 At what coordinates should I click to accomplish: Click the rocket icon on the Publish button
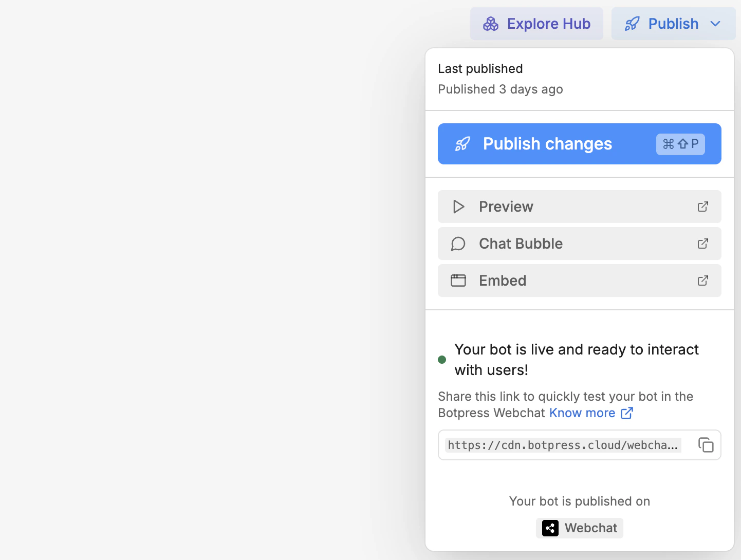coord(632,24)
